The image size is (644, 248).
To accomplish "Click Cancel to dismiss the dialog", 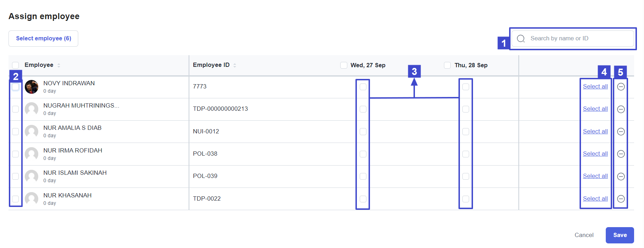I will 584,235.
